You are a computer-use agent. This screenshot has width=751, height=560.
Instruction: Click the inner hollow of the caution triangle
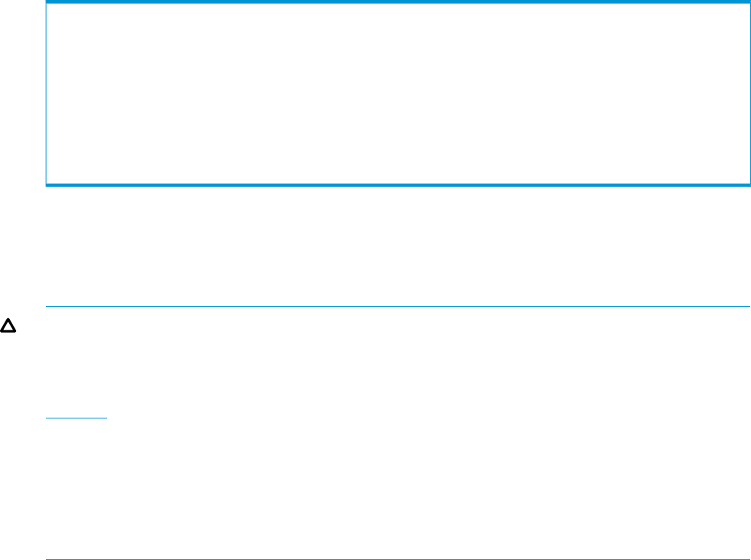[x=8, y=327]
